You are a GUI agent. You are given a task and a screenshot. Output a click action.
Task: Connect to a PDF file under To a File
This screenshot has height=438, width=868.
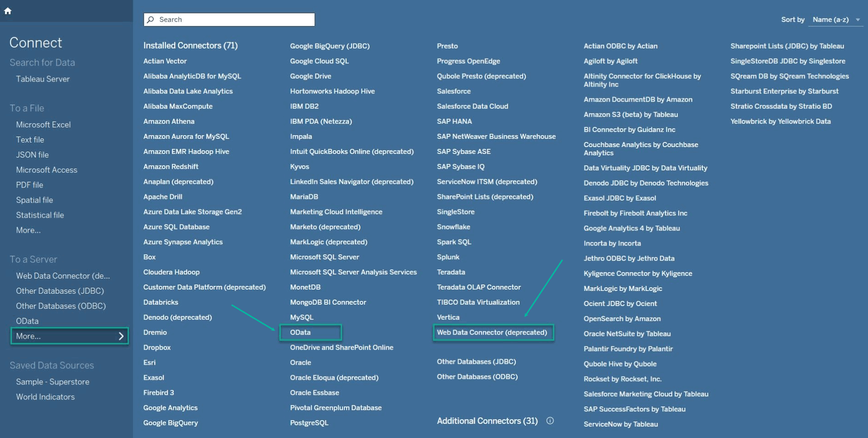(29, 185)
